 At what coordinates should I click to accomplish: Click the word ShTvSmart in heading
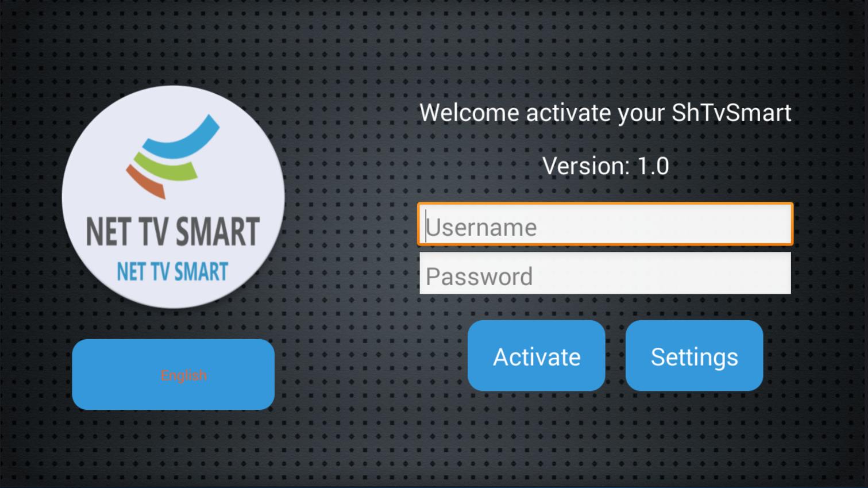point(731,113)
